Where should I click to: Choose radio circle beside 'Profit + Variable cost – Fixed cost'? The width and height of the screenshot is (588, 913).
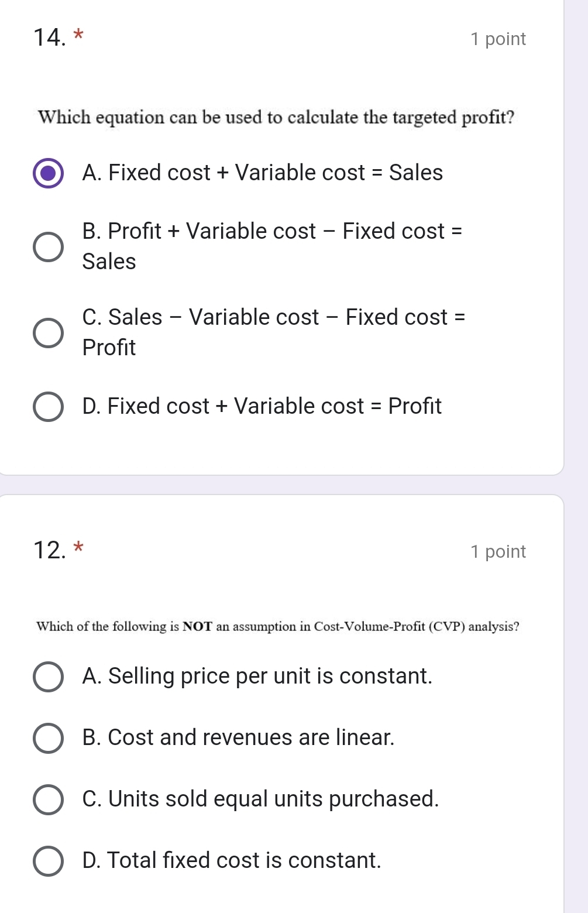pyautogui.click(x=48, y=246)
